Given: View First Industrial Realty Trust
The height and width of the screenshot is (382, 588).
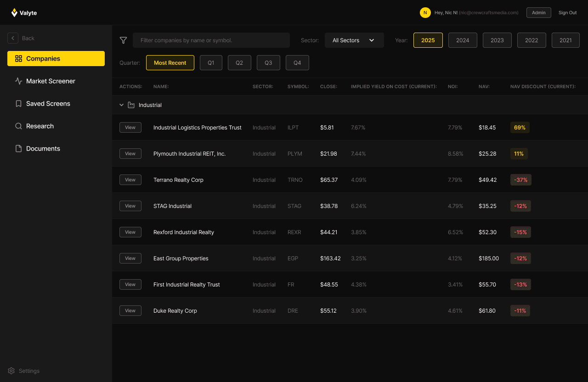Looking at the screenshot, I should (130, 285).
